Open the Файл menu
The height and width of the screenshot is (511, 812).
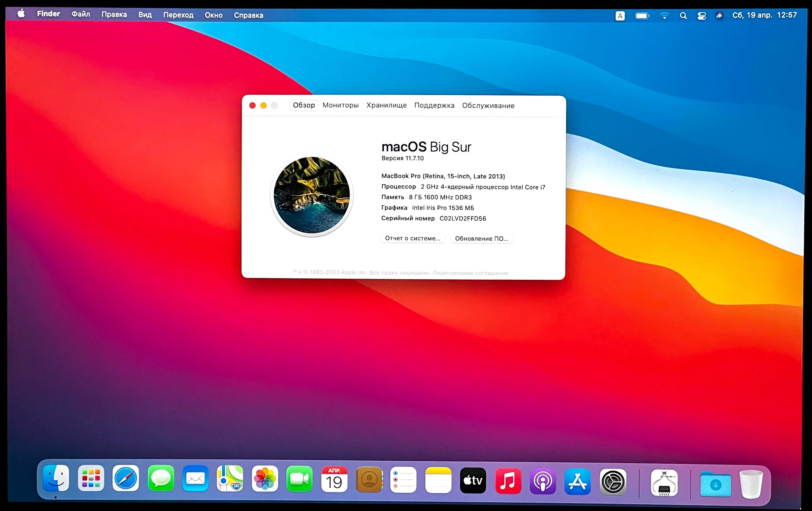coord(81,14)
